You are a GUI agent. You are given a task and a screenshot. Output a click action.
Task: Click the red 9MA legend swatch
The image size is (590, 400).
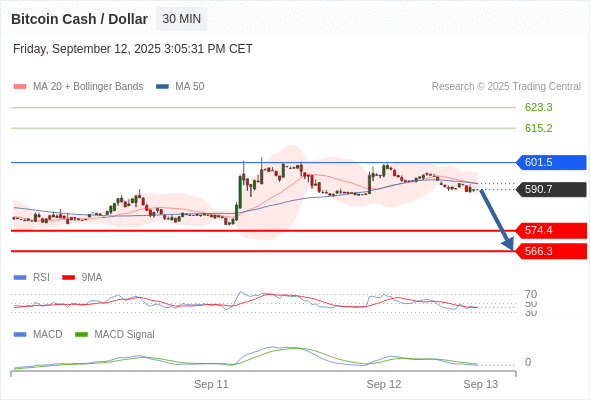click(x=68, y=278)
